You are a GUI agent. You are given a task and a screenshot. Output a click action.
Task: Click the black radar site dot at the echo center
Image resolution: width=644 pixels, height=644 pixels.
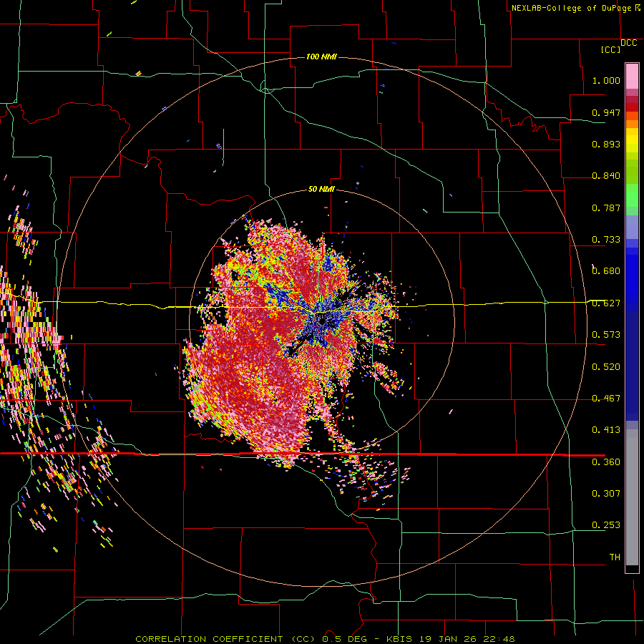point(322,320)
